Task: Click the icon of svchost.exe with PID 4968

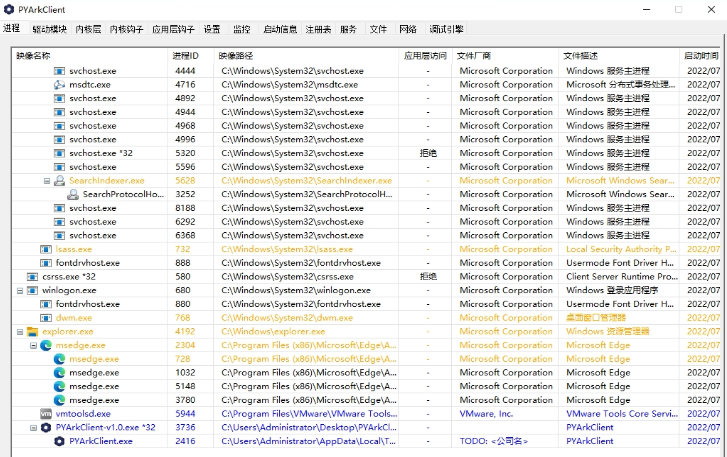Action: click(59, 126)
